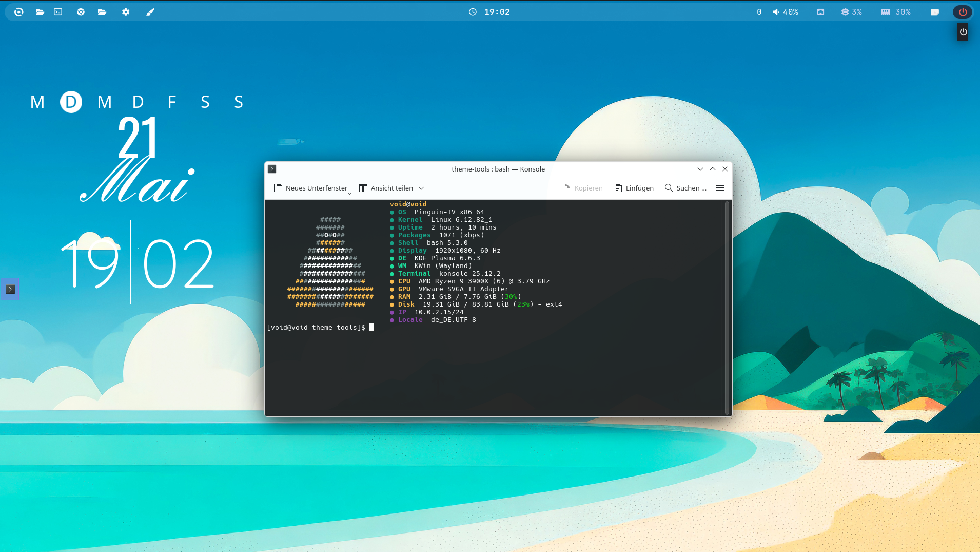Click the white power icon in the dark popup
The image size is (980, 552).
point(963,32)
